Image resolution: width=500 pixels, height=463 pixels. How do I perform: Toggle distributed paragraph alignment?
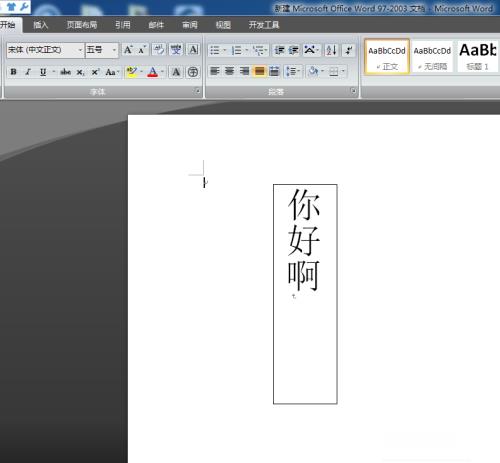tap(274, 71)
